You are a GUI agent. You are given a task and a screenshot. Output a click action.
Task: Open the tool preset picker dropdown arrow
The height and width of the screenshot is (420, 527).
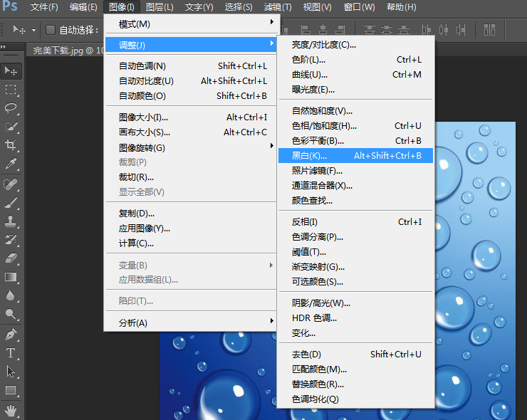coord(33,30)
